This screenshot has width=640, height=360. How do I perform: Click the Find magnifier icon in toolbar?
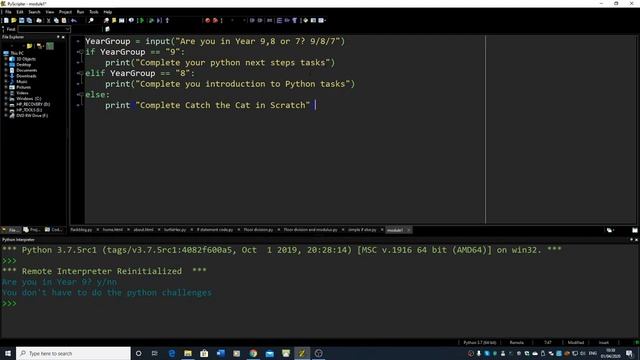[91, 20]
